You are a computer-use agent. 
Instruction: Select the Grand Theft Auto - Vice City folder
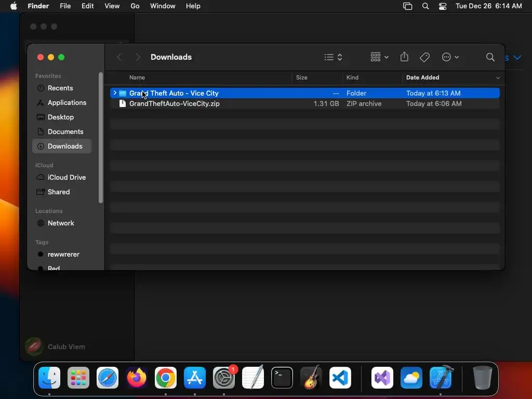(x=304, y=93)
